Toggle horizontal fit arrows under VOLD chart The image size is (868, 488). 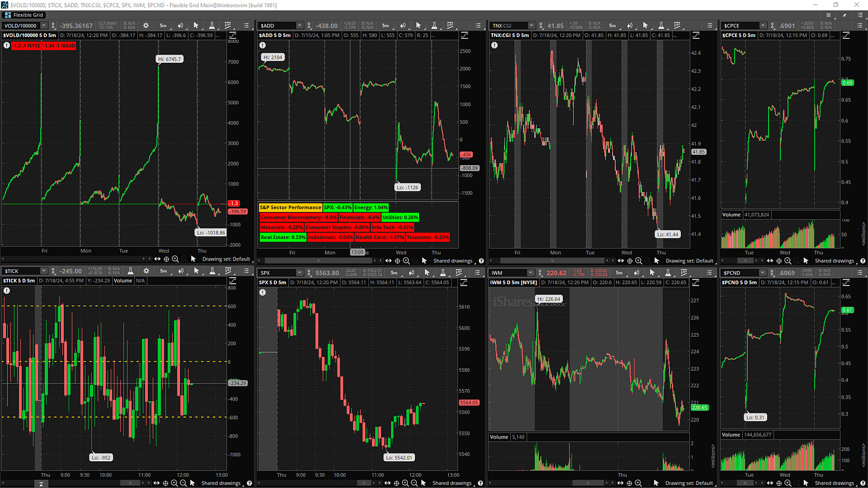coord(157,260)
